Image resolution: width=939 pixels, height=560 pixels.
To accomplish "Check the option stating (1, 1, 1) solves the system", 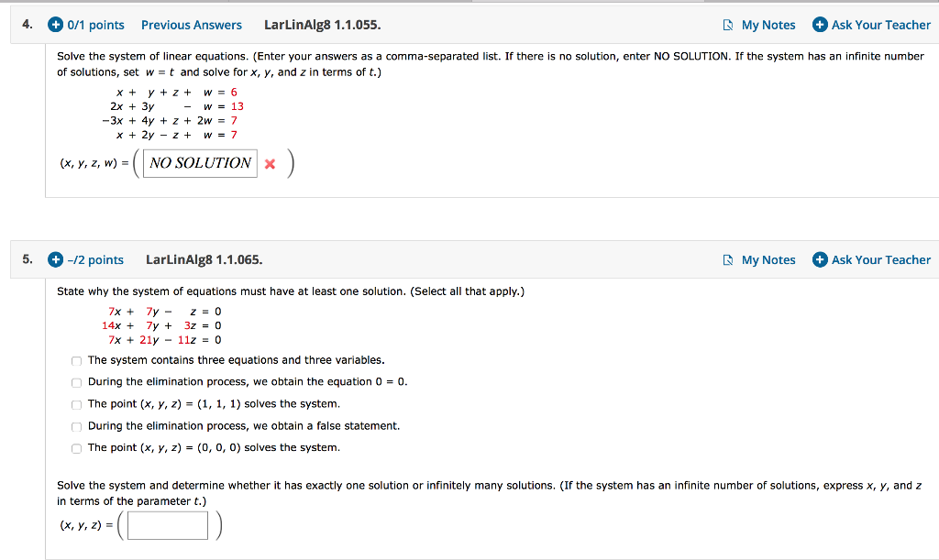I will point(76,404).
